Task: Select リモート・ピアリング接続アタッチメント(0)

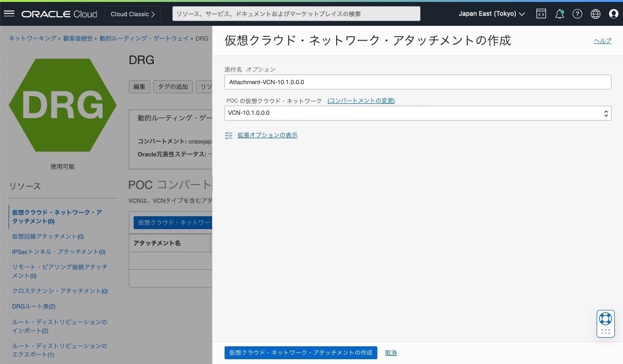Action: coord(60,271)
